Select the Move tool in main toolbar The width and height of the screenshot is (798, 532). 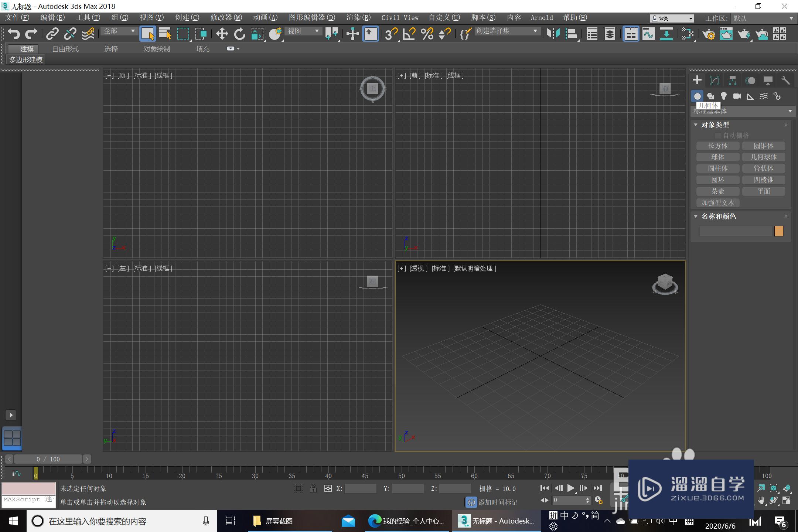[222, 34]
